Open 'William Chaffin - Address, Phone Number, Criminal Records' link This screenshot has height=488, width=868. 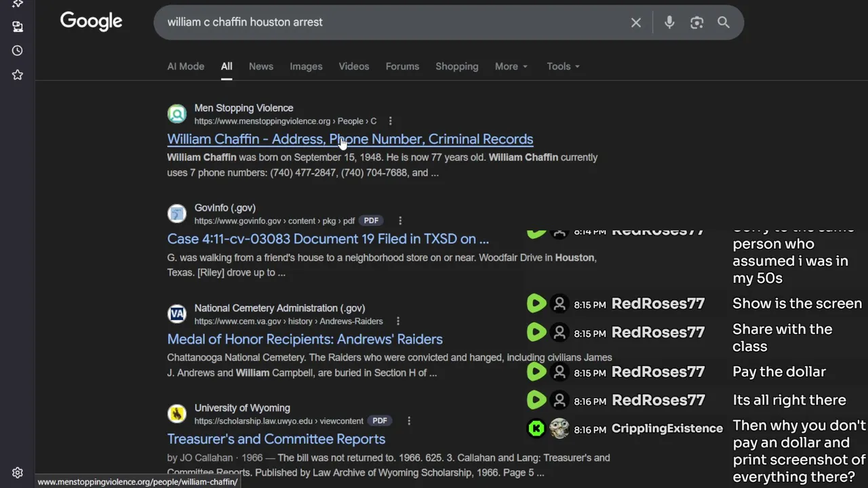pos(350,139)
